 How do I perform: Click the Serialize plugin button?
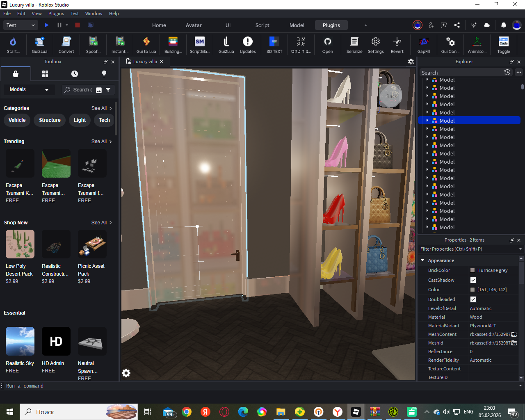point(354,45)
